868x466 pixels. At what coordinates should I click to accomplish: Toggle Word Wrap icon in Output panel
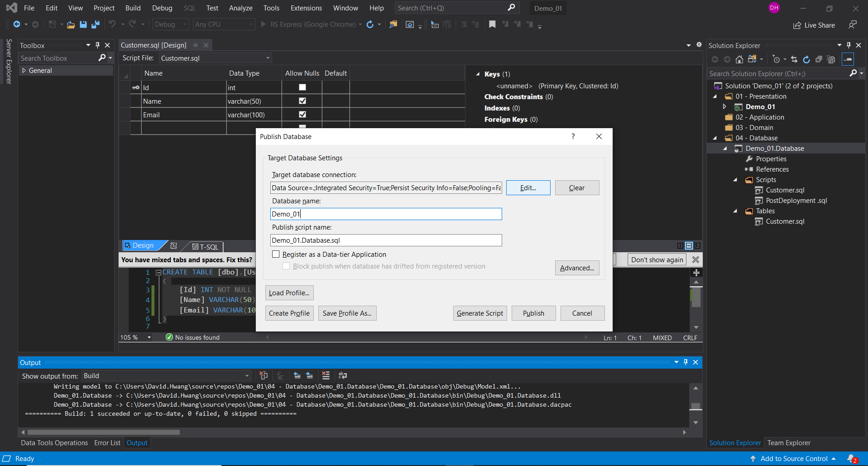[x=343, y=375]
